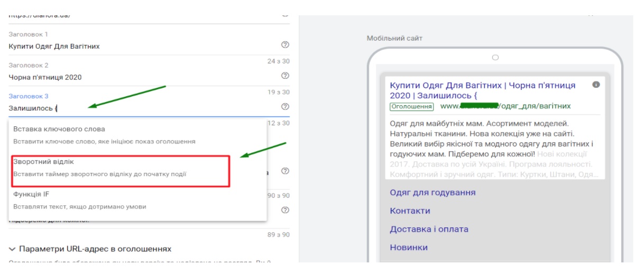This screenshot has width=644, height=275.
Task: Click help icon beside Заголовок 2 field
Action: click(286, 76)
